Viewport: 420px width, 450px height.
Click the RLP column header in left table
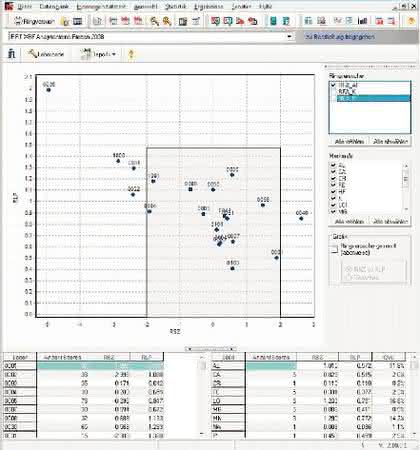click(147, 357)
